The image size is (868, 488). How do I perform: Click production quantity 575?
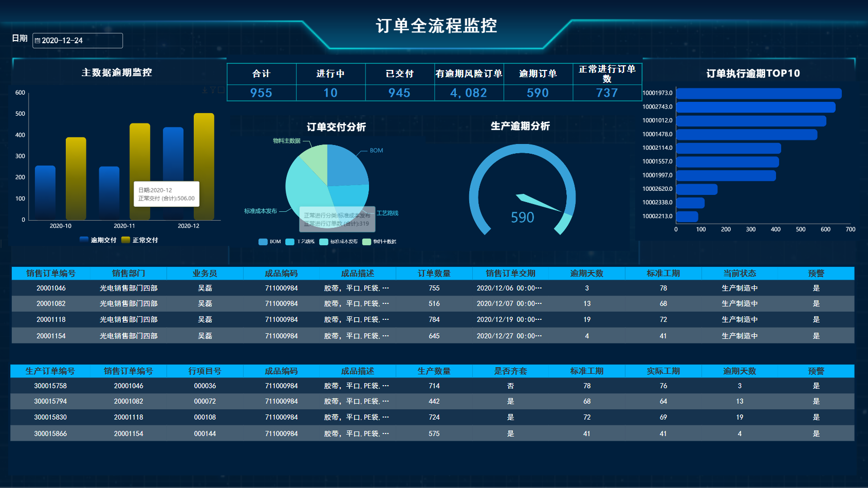(434, 434)
